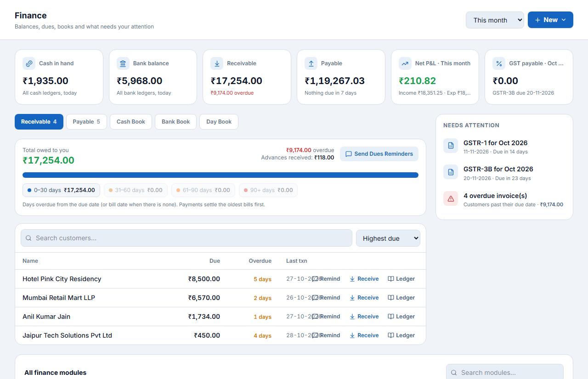588x379 pixels.
Task: Open the Highest due sort dropdown
Action: point(388,238)
